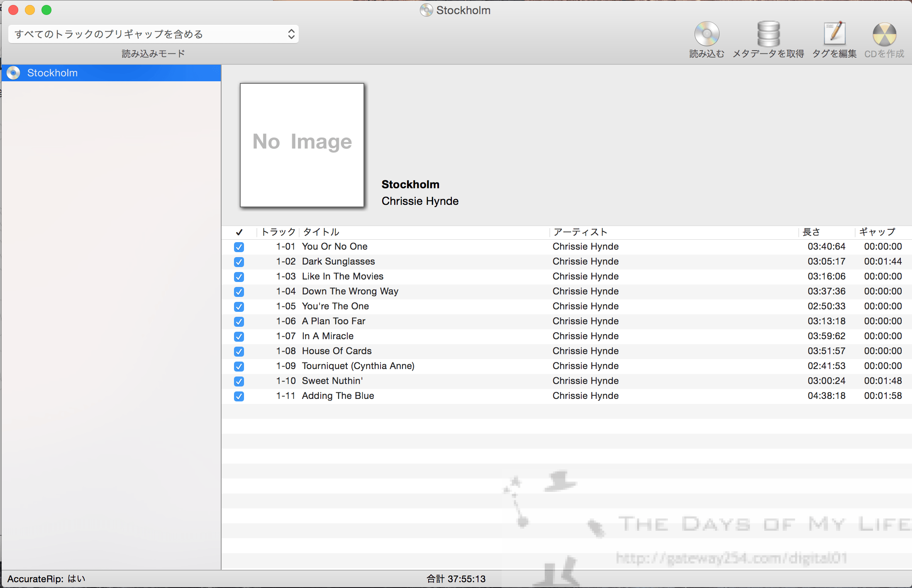Select the title Like In The Movies
The image size is (912, 588).
coord(343,276)
